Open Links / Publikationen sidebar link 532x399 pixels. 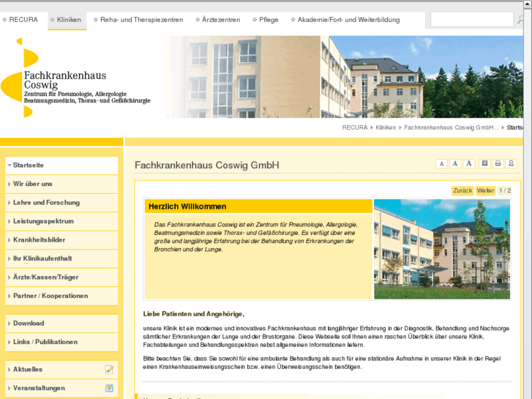pyautogui.click(x=61, y=342)
